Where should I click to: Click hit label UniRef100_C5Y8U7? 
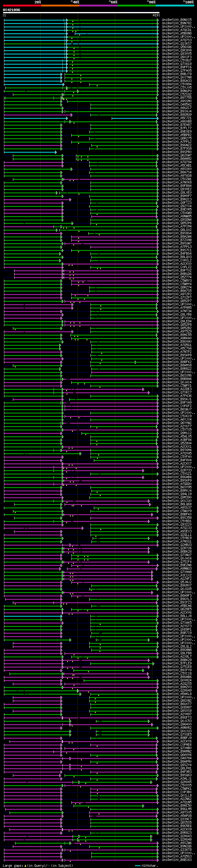click(177, 61)
